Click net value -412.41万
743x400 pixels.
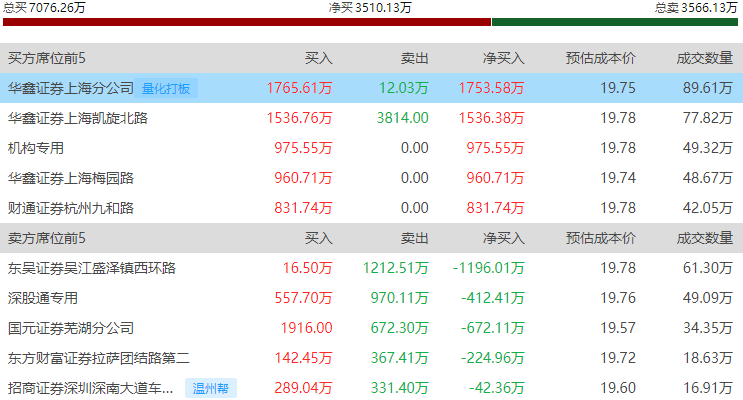493,298
